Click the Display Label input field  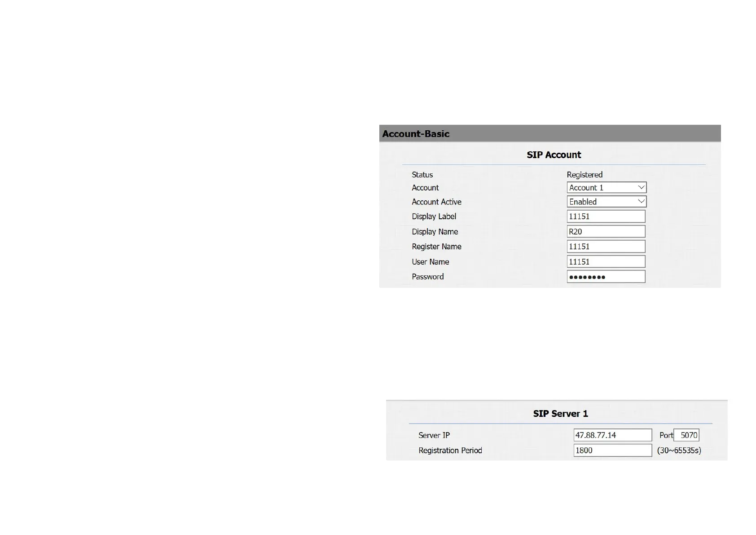tap(606, 217)
